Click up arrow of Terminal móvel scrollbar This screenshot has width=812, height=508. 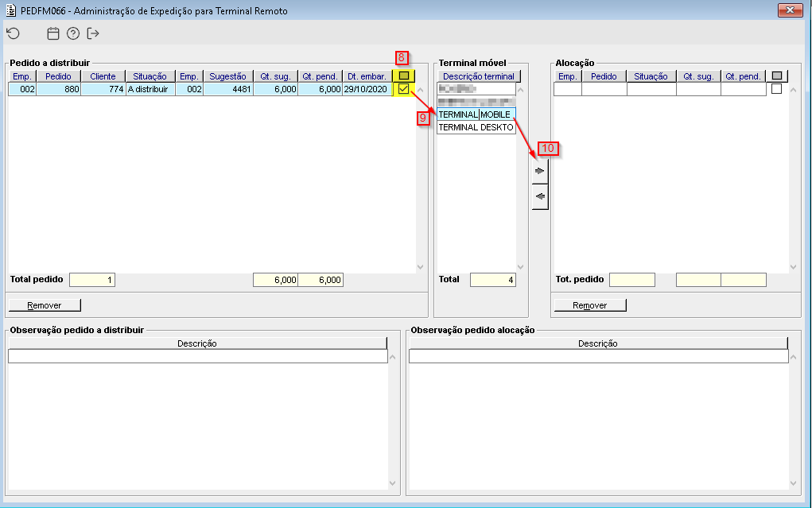[520, 90]
